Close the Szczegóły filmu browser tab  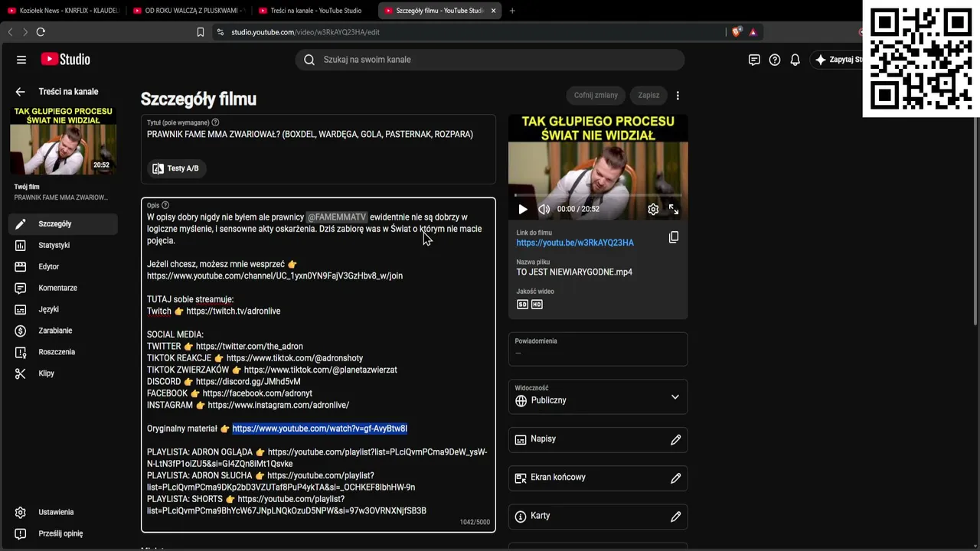pyautogui.click(x=493, y=11)
